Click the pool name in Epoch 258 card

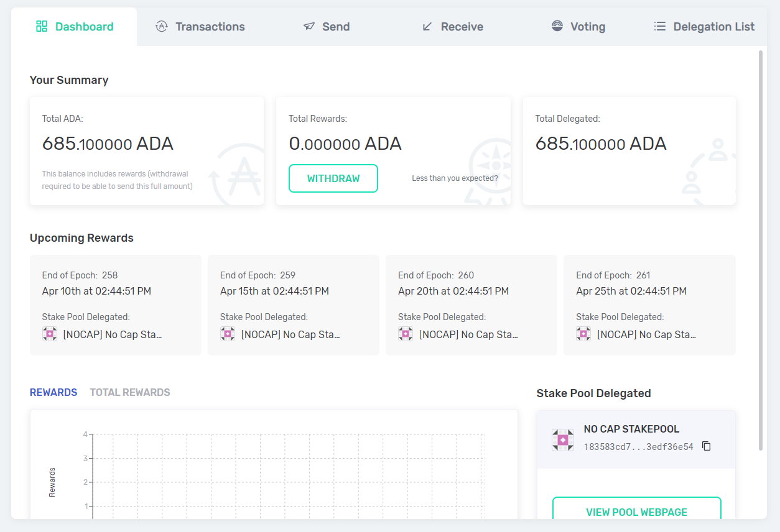tap(113, 334)
